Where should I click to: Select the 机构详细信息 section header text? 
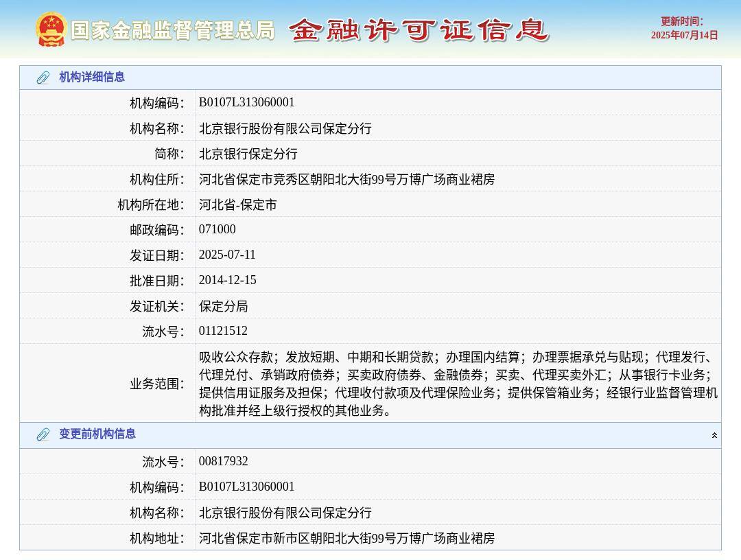coord(92,77)
